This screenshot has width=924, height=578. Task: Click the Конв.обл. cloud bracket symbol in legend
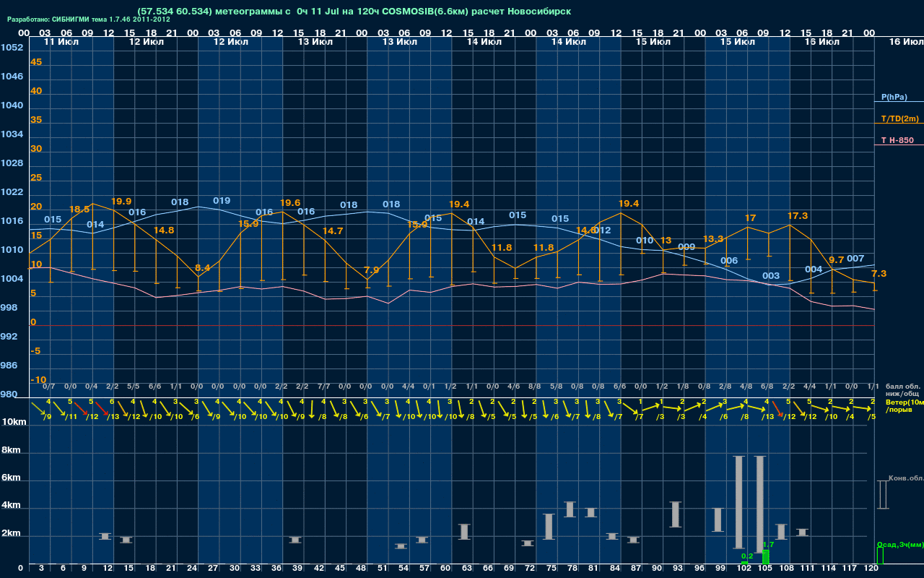click(x=882, y=494)
